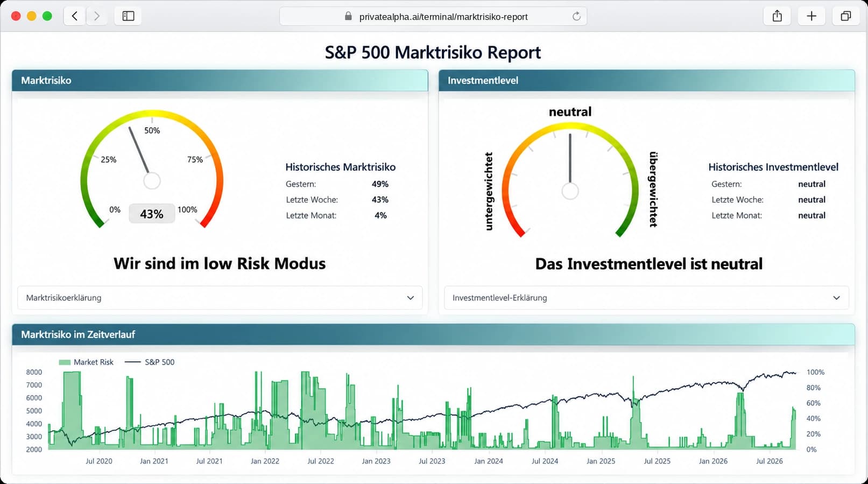Image resolution: width=868 pixels, height=484 pixels.
Task: Click the Jan 2025 axis label
Action: click(x=601, y=461)
